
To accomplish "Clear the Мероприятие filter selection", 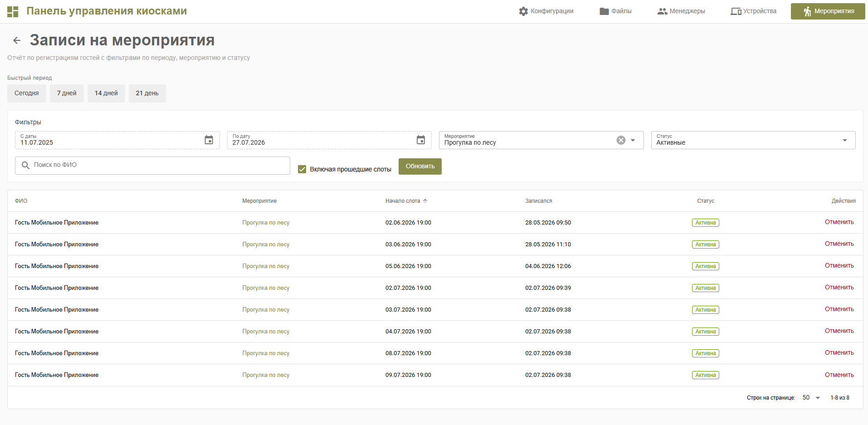I will (621, 140).
